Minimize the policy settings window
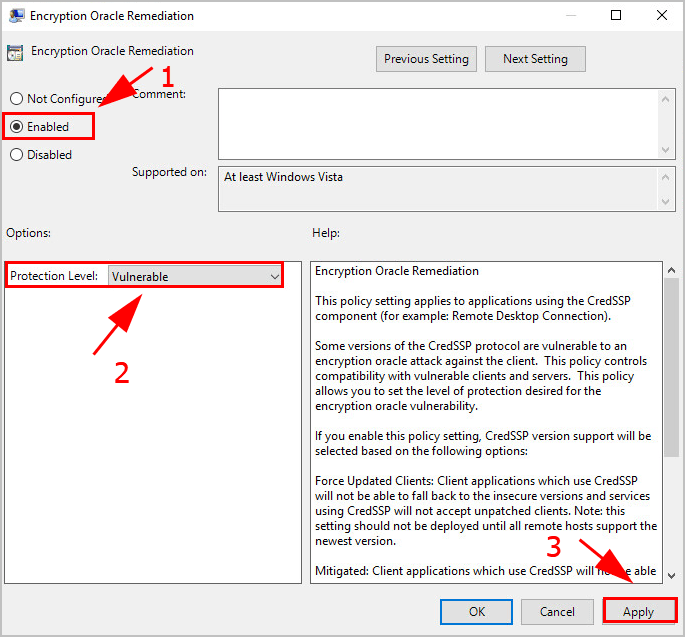 (571, 16)
